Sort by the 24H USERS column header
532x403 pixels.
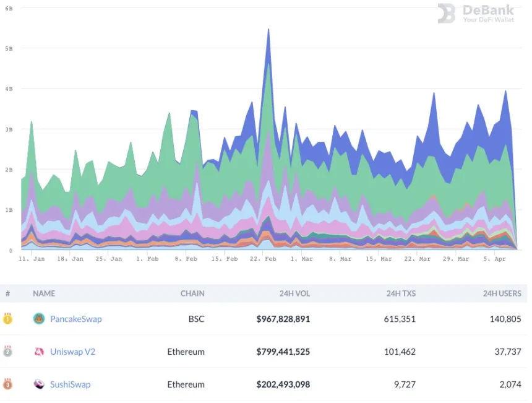coord(502,293)
